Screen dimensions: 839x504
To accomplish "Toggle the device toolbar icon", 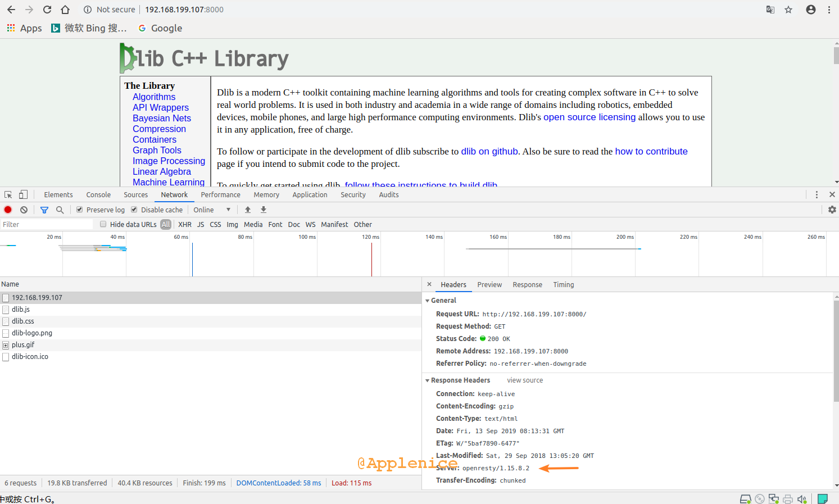I will tap(23, 194).
